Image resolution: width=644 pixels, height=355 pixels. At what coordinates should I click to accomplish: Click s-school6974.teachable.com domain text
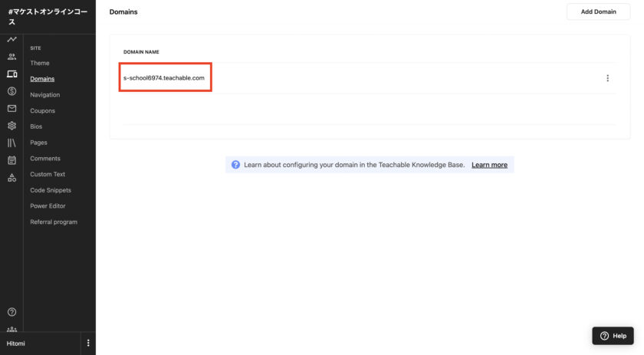(164, 77)
